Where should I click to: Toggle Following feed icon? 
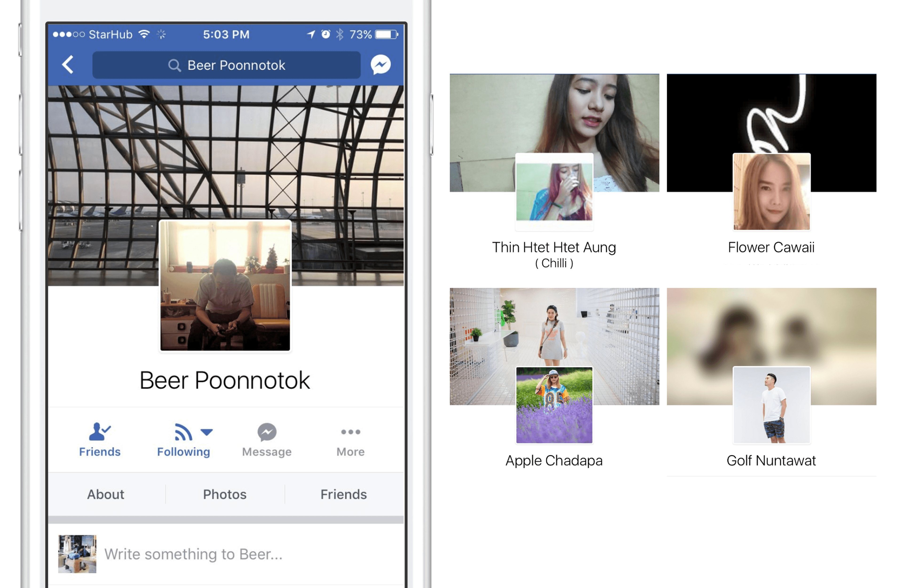point(183,432)
